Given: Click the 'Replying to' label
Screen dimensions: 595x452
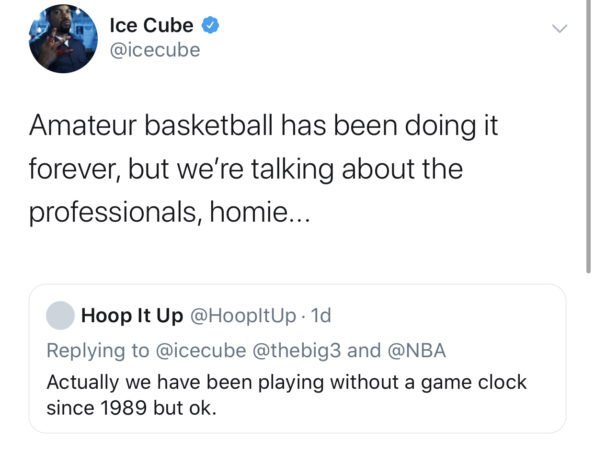Looking at the screenshot, I should coord(98,350).
